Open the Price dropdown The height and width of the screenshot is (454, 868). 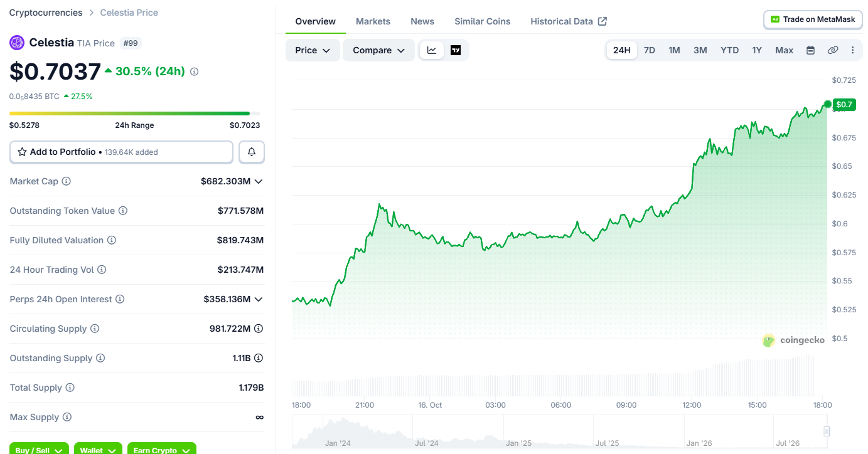[313, 50]
